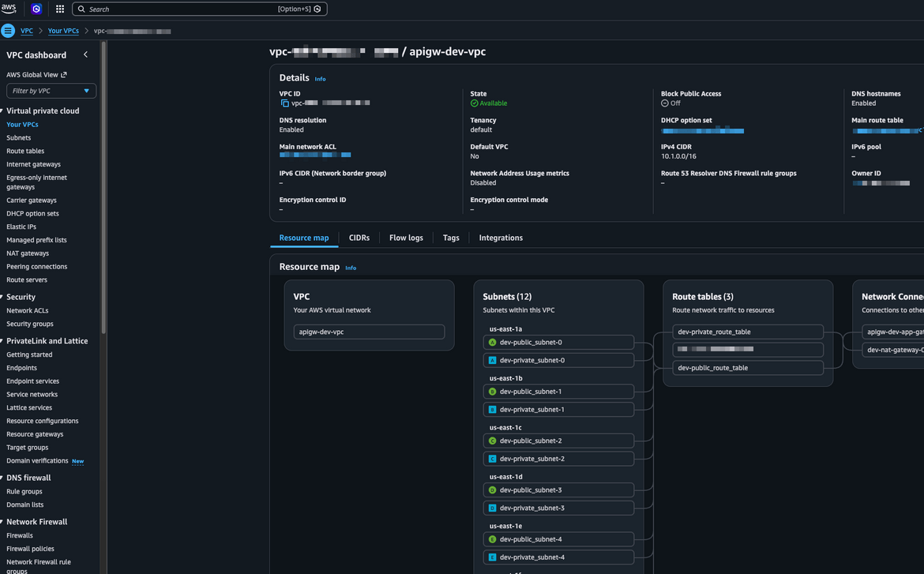Viewport: 924px width, 574px height.
Task: Click the purple hexagon shortcut icon in top bar
Action: pos(36,9)
